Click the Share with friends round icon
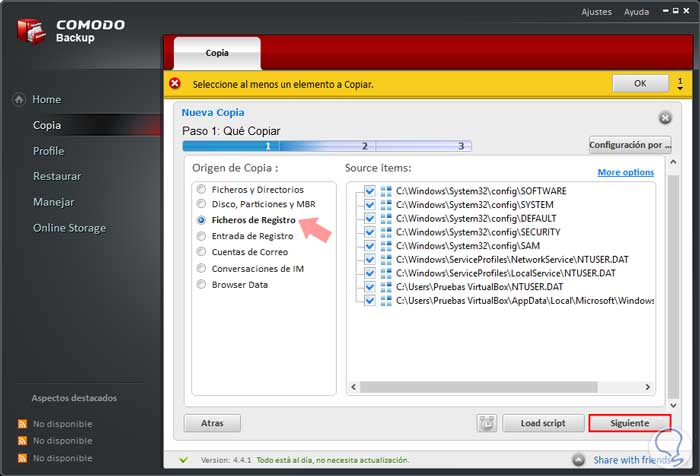This screenshot has width=700, height=476. (x=579, y=459)
